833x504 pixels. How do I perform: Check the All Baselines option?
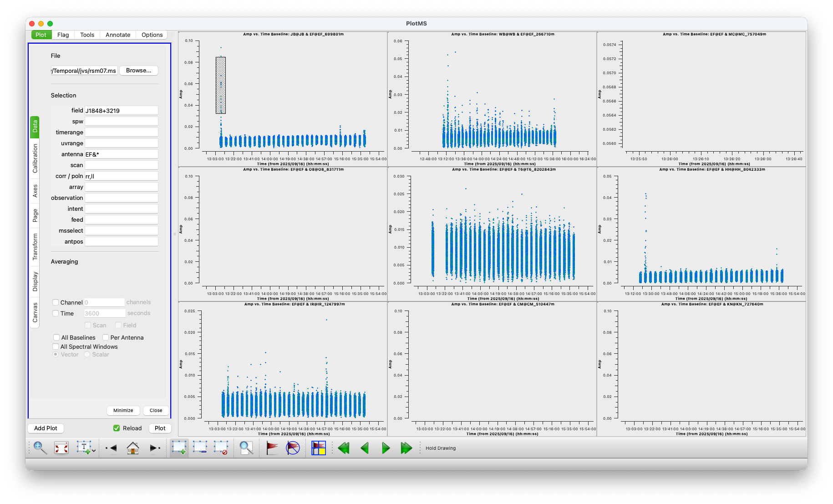click(x=56, y=337)
